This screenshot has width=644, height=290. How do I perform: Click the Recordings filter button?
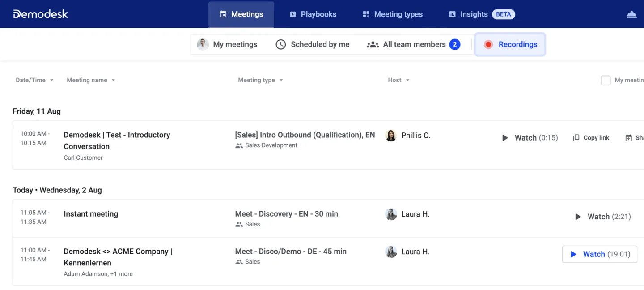pyautogui.click(x=510, y=44)
